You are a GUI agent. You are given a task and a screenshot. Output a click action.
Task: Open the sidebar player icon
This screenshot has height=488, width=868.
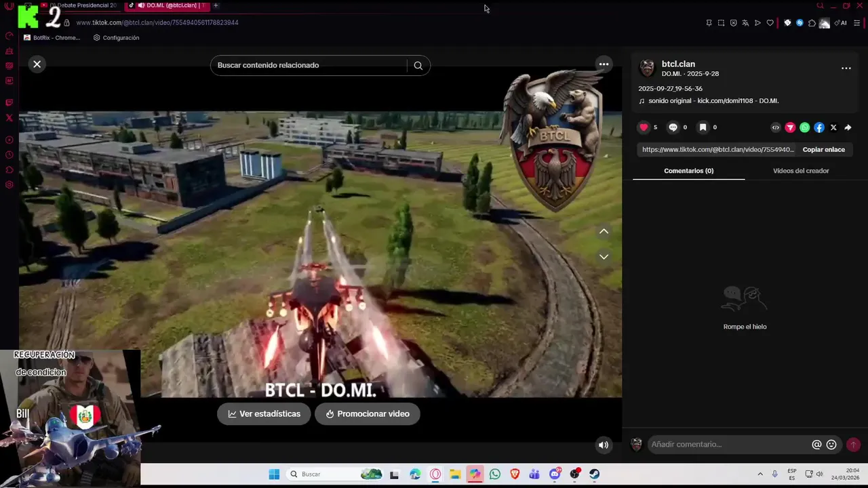click(x=9, y=140)
